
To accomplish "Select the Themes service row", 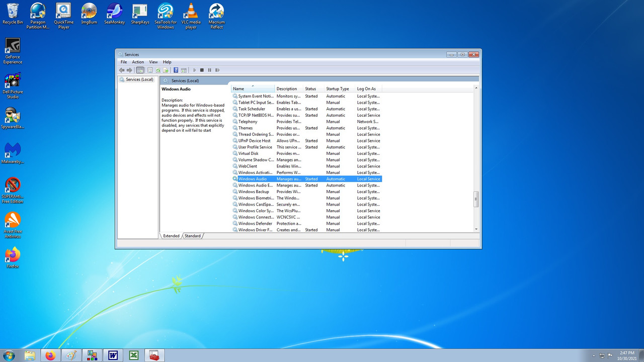I will click(307, 128).
